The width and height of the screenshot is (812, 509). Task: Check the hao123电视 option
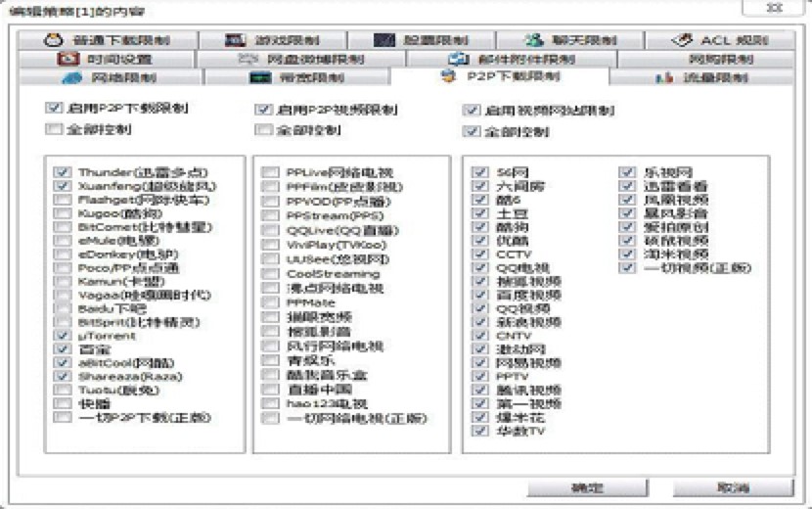pyautogui.click(x=270, y=403)
